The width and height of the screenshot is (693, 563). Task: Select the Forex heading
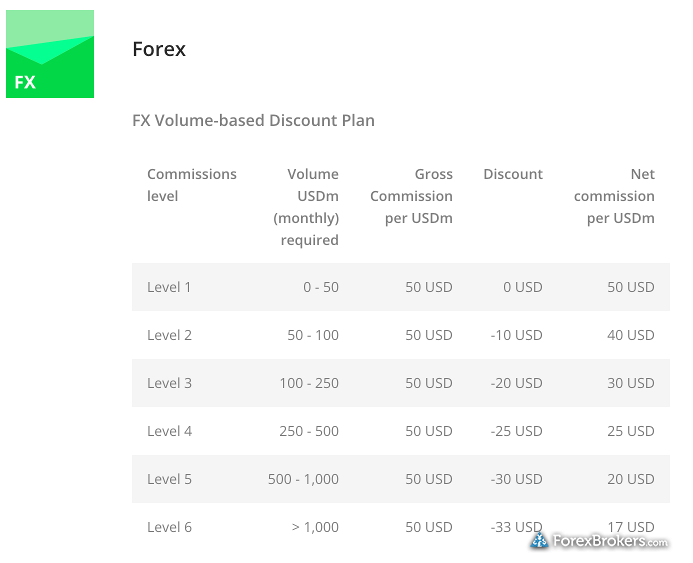159,49
